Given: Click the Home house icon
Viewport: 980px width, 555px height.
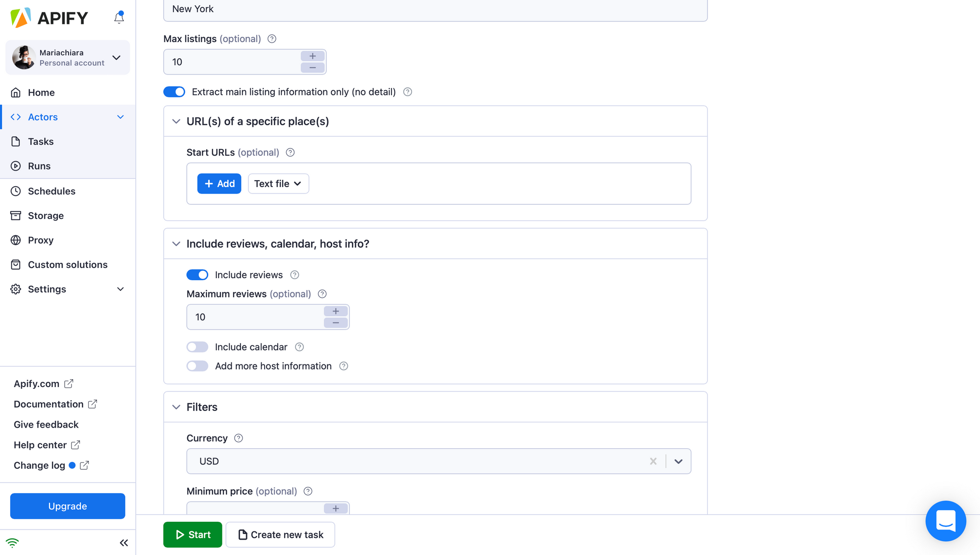Looking at the screenshot, I should pyautogui.click(x=16, y=93).
